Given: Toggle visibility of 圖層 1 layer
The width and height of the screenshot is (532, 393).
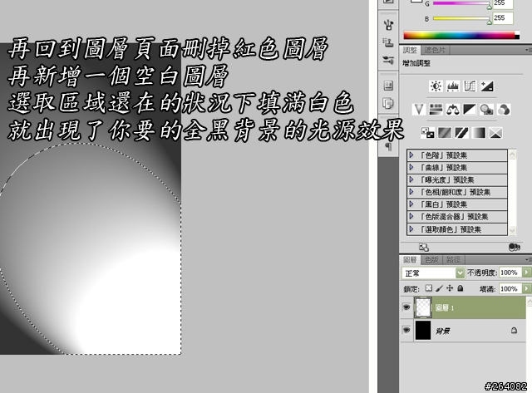Looking at the screenshot, I should (406, 307).
